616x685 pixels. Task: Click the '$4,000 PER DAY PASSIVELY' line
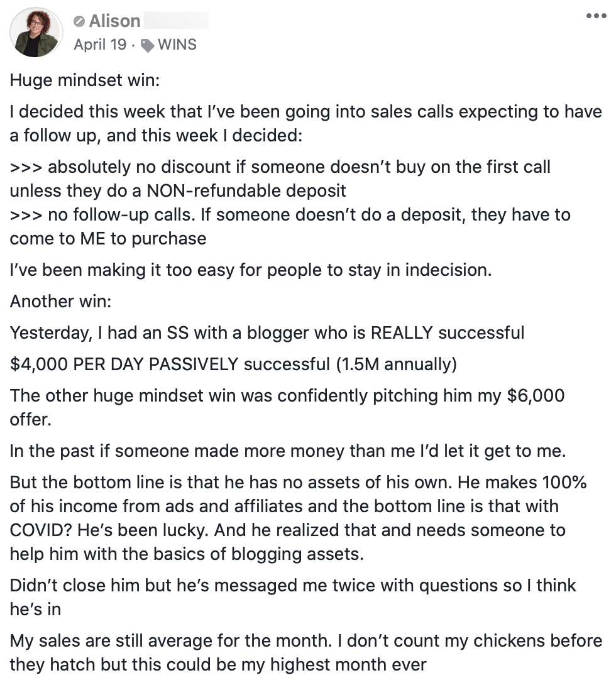tap(233, 364)
